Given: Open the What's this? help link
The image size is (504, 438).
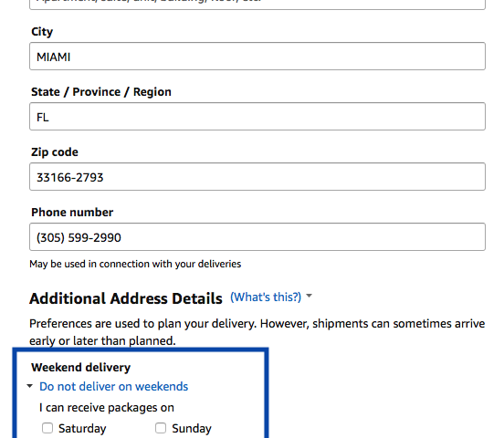Looking at the screenshot, I should [266, 297].
